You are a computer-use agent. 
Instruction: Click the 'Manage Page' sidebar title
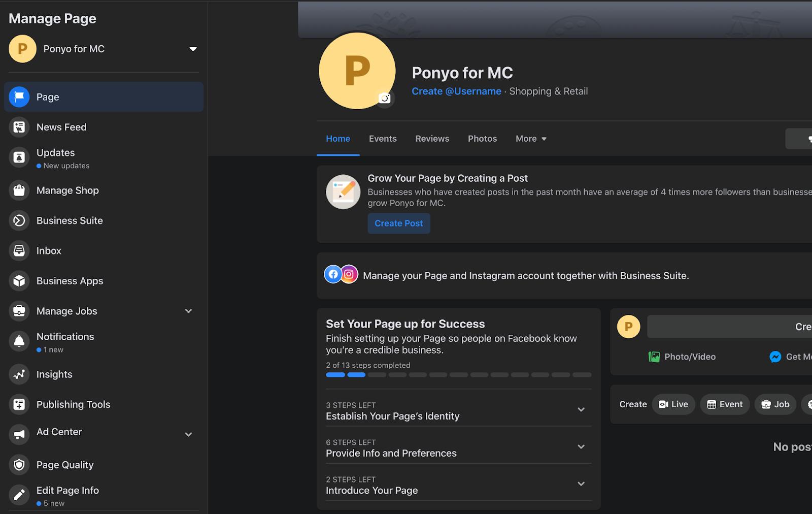52,19
